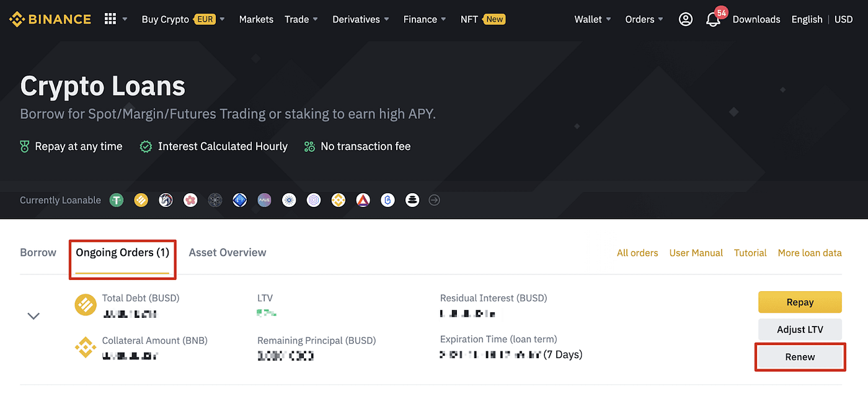Switch to Ongoing Orders (1) tab
This screenshot has height=417, width=868.
(x=123, y=252)
